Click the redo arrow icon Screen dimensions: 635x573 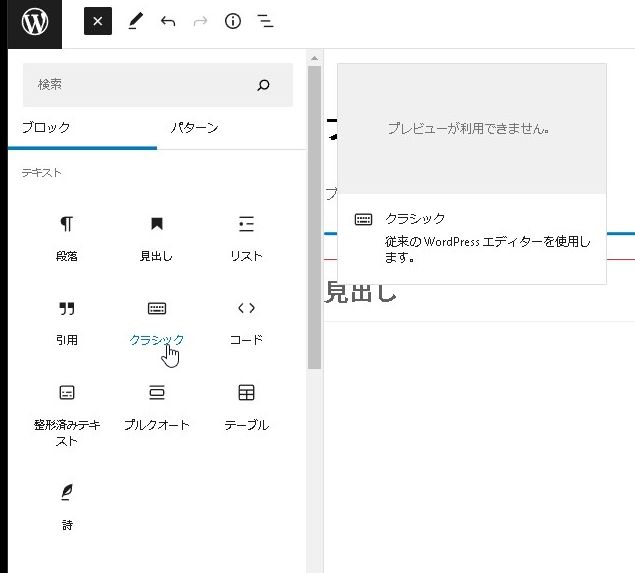(200, 22)
